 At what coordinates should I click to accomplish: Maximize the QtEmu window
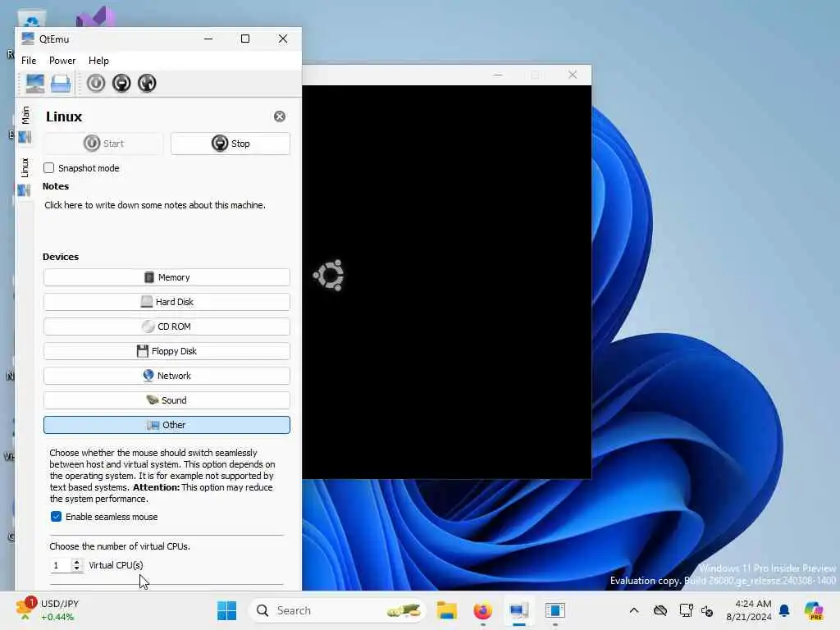coord(245,39)
